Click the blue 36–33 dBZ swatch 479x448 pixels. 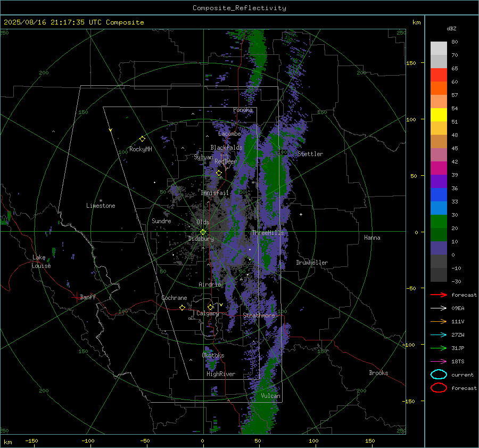click(439, 195)
